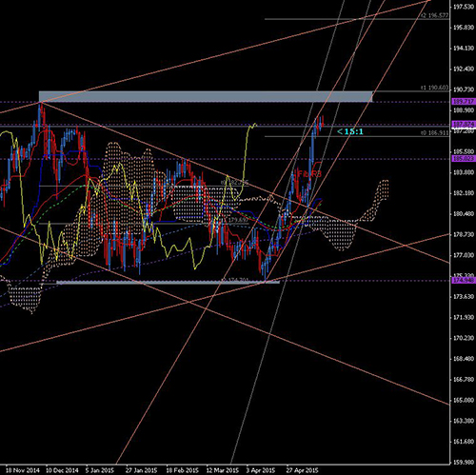Click the gray resistance zone rectangle at top
This screenshot has height=475, width=476.
[x=206, y=96]
